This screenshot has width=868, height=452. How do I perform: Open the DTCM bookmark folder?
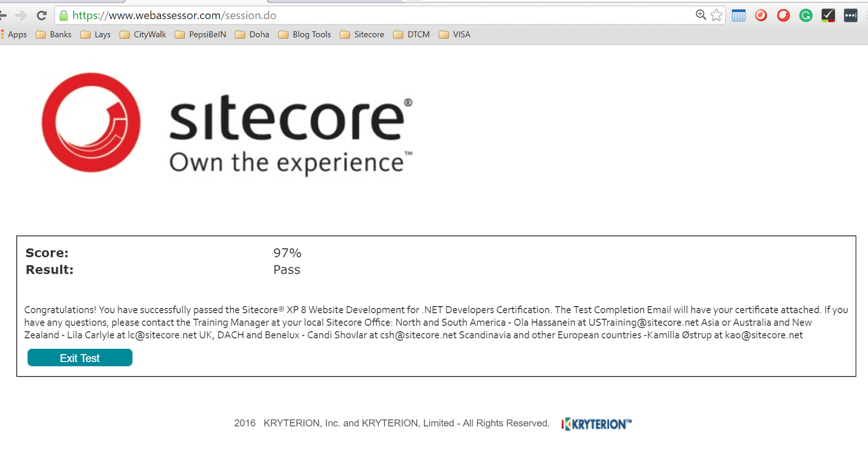412,34
